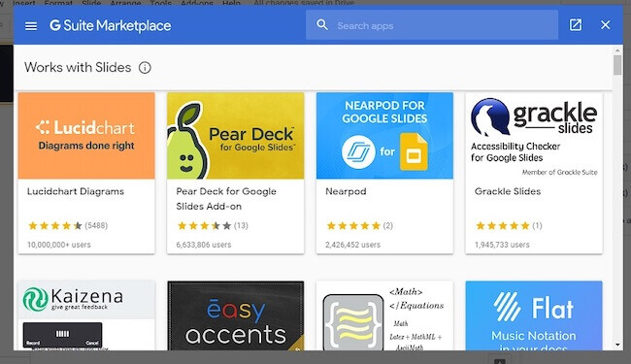Click the Search apps field
631x364 pixels.
431,25
